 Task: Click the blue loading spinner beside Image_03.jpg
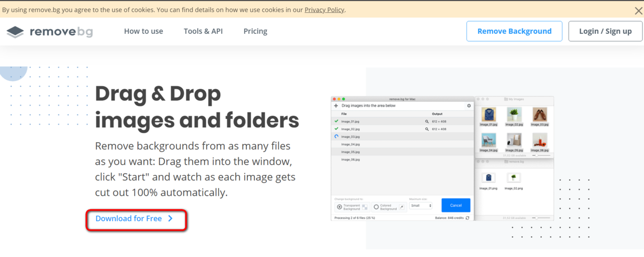[x=337, y=136]
